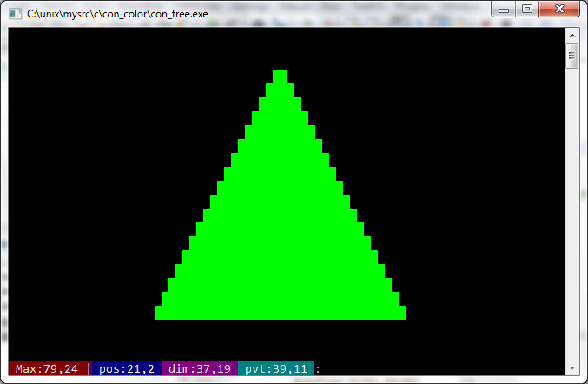Close the con_tree.exe console window
Image resolution: width=588 pixels, height=384 pixels.
click(x=559, y=9)
